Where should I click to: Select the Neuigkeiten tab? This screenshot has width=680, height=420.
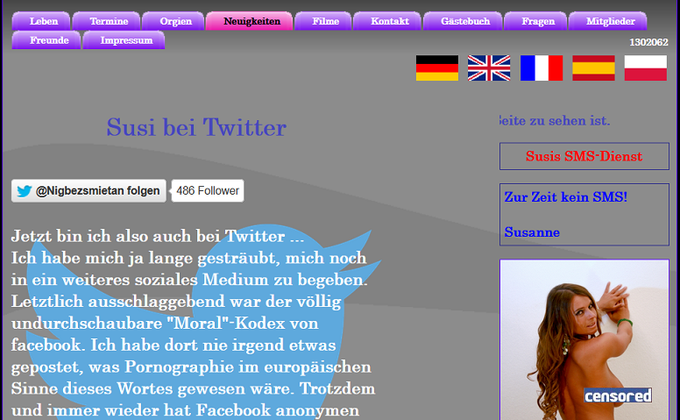click(x=249, y=21)
